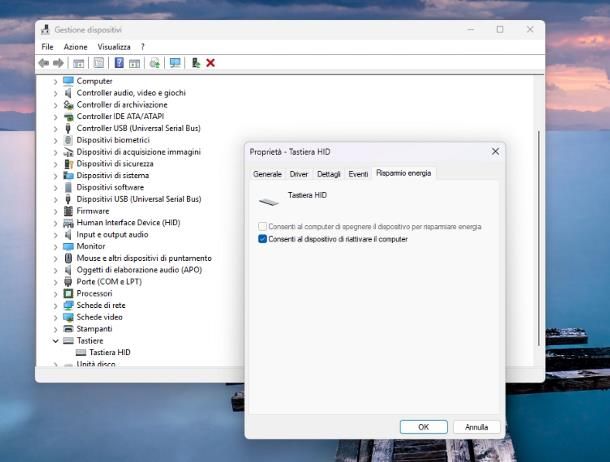The image size is (610, 462).
Task: Open the Visualizza menu
Action: click(114, 47)
